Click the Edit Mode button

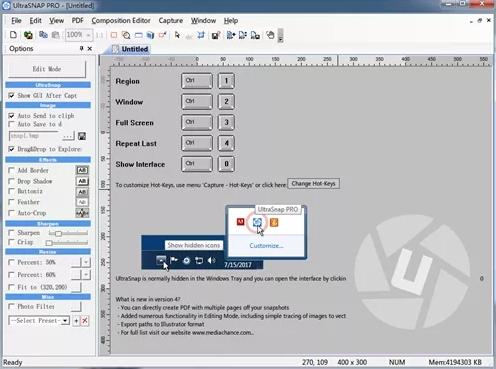click(x=47, y=69)
